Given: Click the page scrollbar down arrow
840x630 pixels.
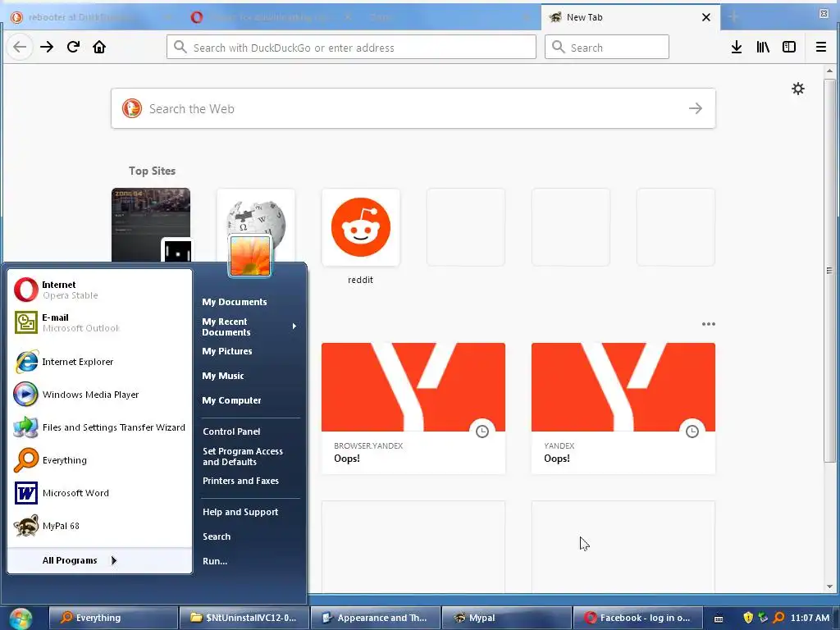Looking at the screenshot, I should point(829,587).
